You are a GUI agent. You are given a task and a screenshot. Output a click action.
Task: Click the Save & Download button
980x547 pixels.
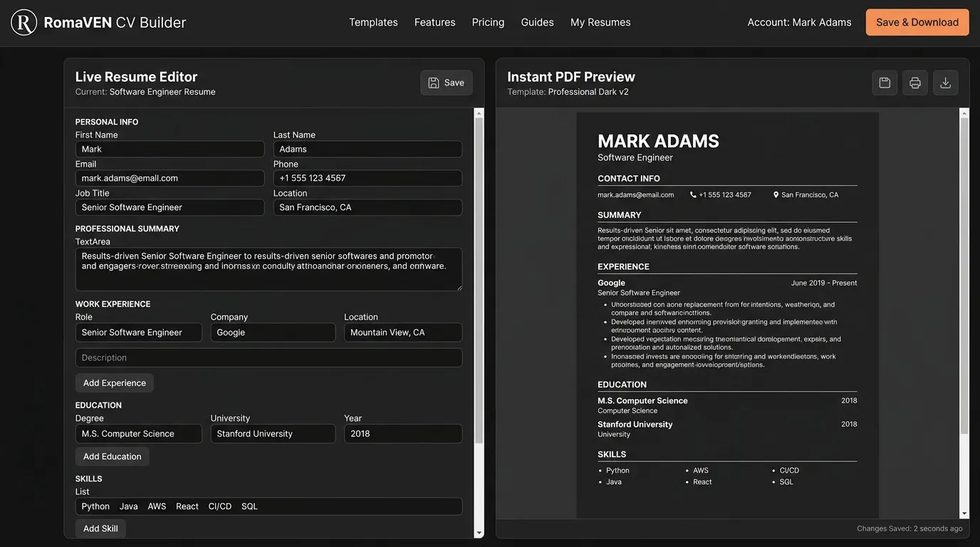point(917,22)
